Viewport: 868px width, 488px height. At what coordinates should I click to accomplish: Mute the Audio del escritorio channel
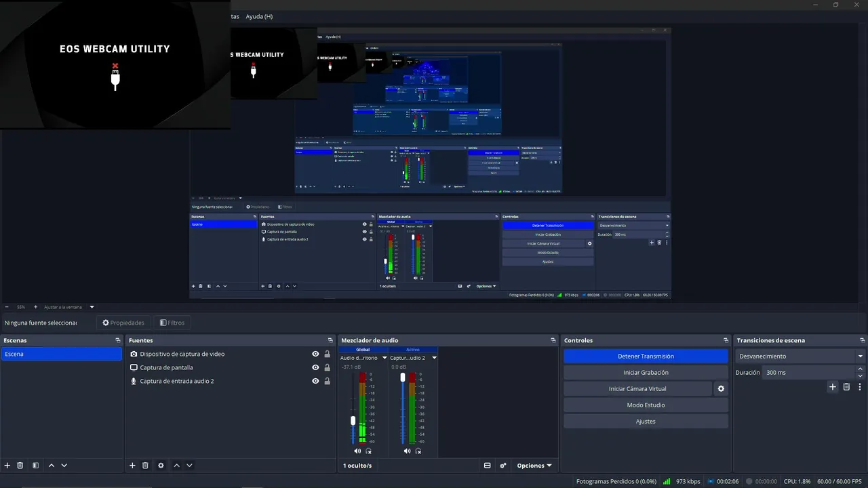357,451
